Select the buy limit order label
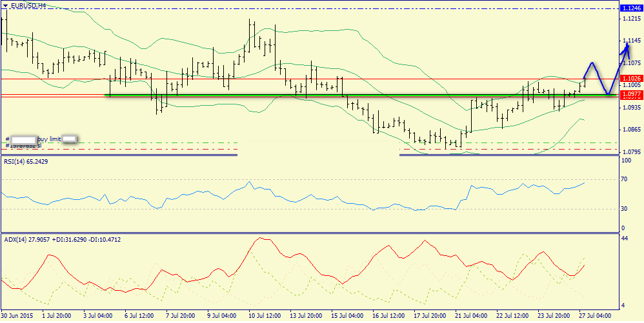The width and height of the screenshot is (644, 323). (x=49, y=139)
